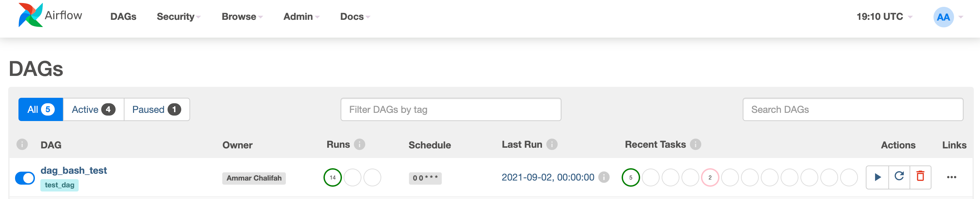Open the Browse dropdown menu

tap(242, 17)
